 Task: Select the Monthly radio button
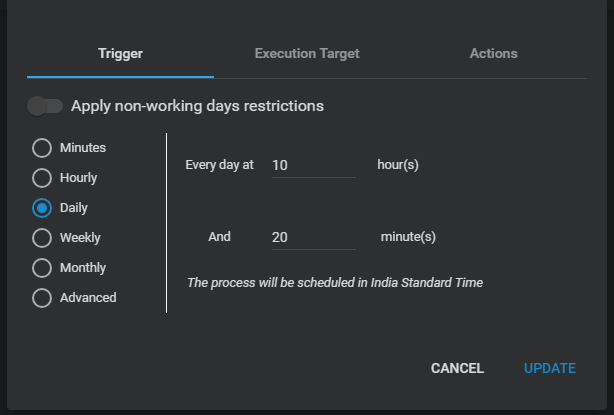click(x=42, y=268)
